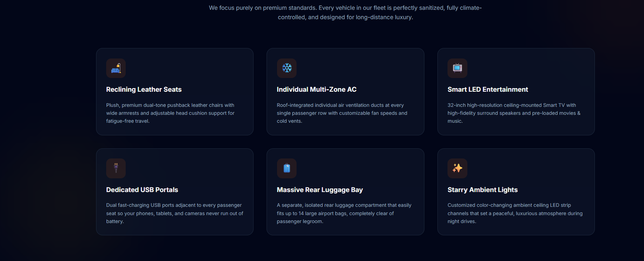Select the Dedicated USB Portals heading
This screenshot has width=644, height=261.
[142, 190]
